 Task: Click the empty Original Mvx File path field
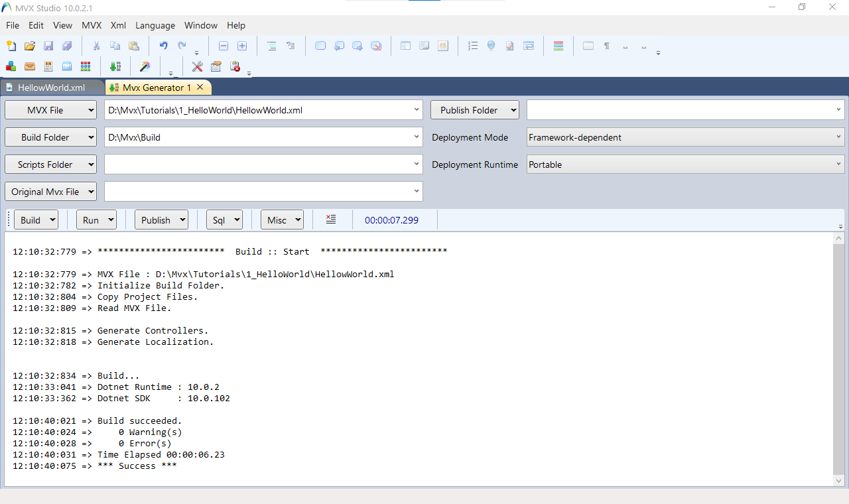click(263, 192)
